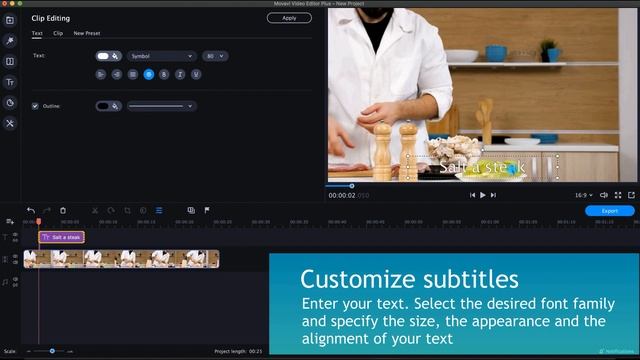Click the Crop tool in timeline toolbar

(x=127, y=210)
